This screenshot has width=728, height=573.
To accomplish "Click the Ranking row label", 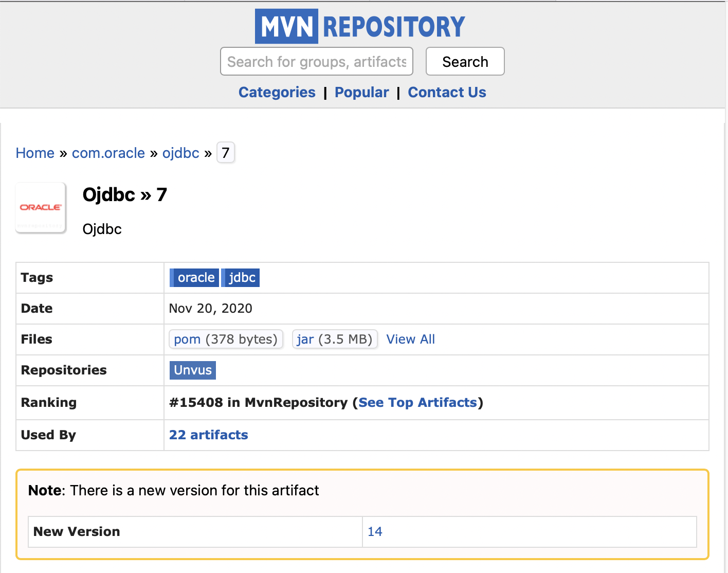I will 49,402.
